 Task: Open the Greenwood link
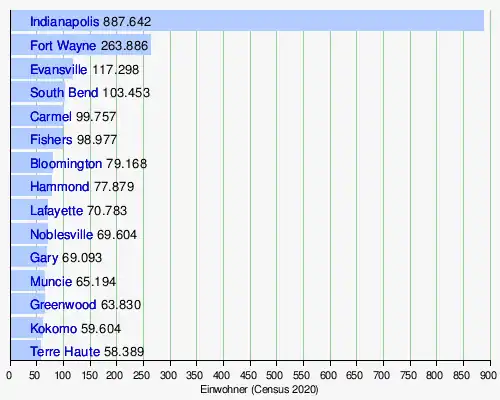pyautogui.click(x=63, y=305)
